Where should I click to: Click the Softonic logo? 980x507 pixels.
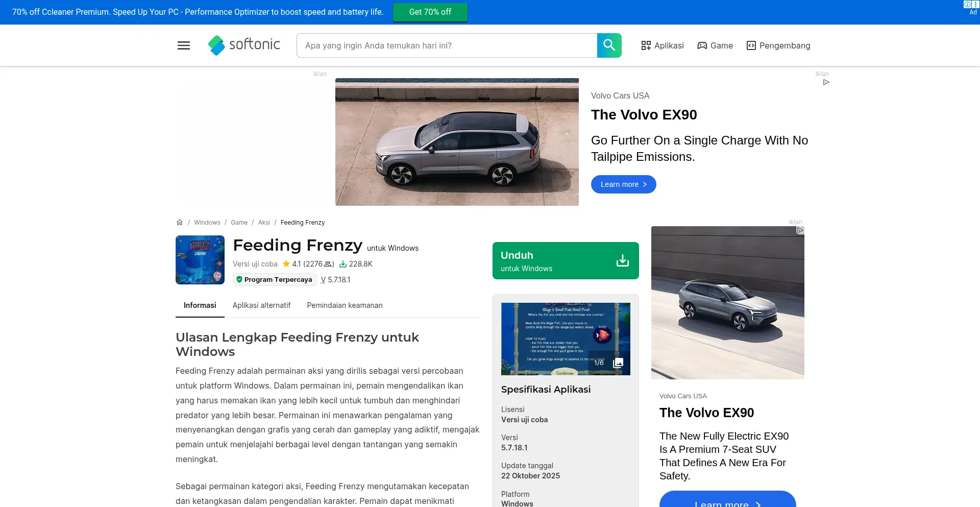coord(244,45)
